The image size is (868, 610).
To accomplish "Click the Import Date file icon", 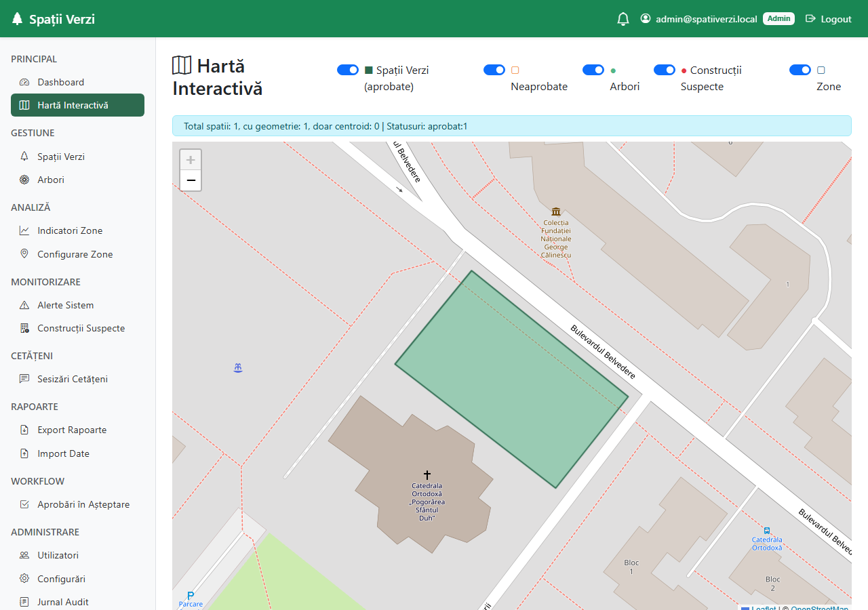I will point(24,453).
